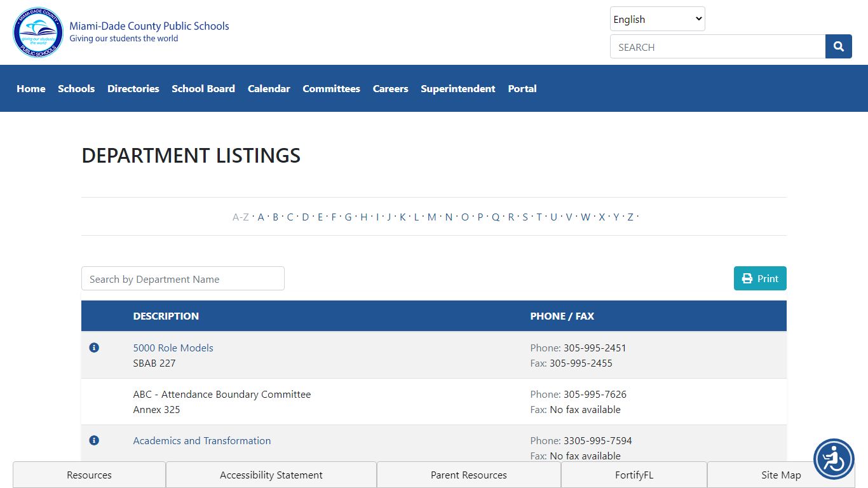This screenshot has width=868, height=488.
Task: Open info icon for Academics and Transformation
Action: 94,440
